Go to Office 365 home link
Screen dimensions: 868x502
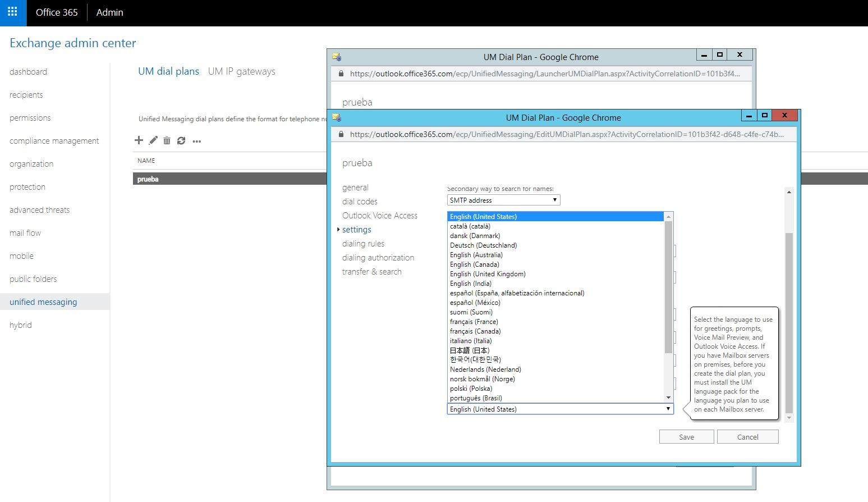[57, 12]
